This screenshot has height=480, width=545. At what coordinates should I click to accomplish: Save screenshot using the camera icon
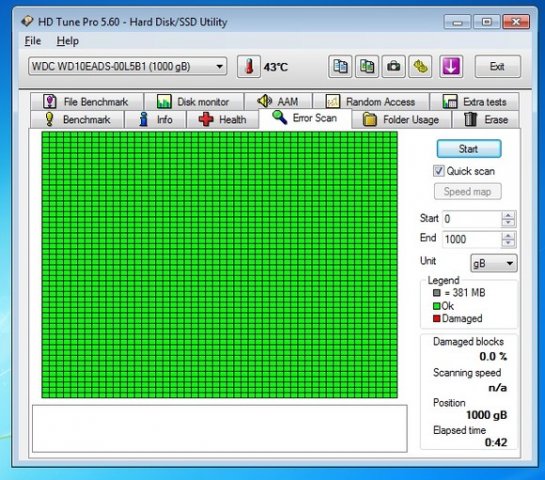[393, 66]
